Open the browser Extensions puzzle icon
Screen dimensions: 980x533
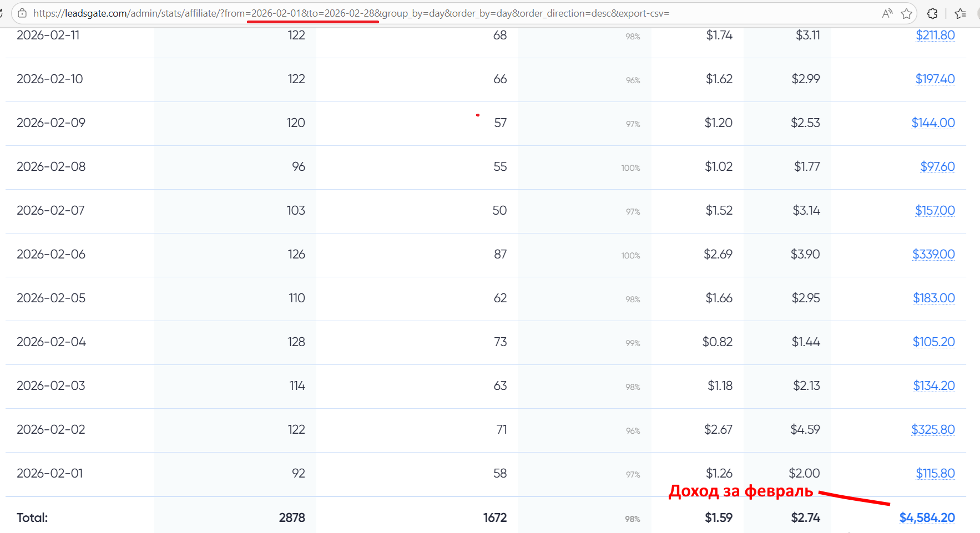point(932,13)
